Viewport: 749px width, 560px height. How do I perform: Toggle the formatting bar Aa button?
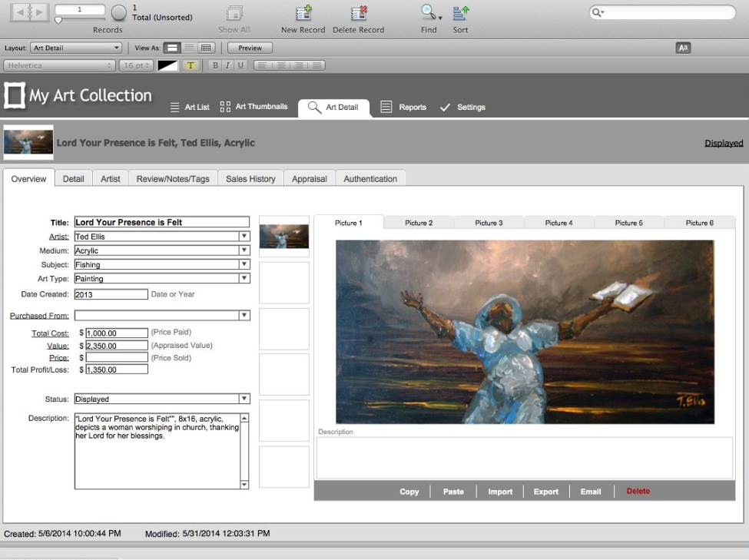coord(683,48)
